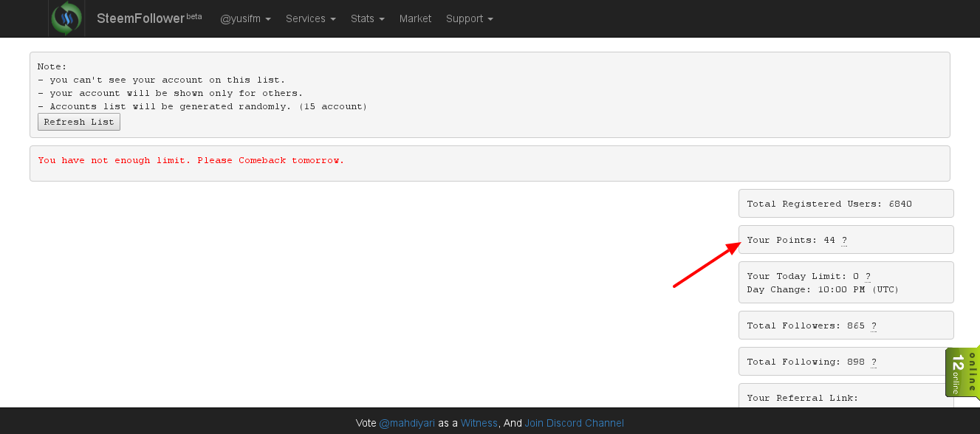This screenshot has width=980, height=434.
Task: Click the Your Referral Link box
Action: pos(846,397)
